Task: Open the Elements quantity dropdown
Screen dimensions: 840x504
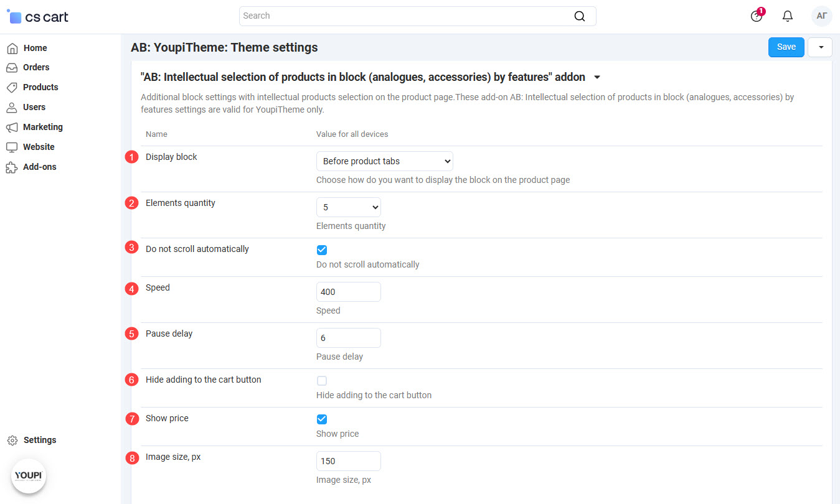Action: point(349,207)
